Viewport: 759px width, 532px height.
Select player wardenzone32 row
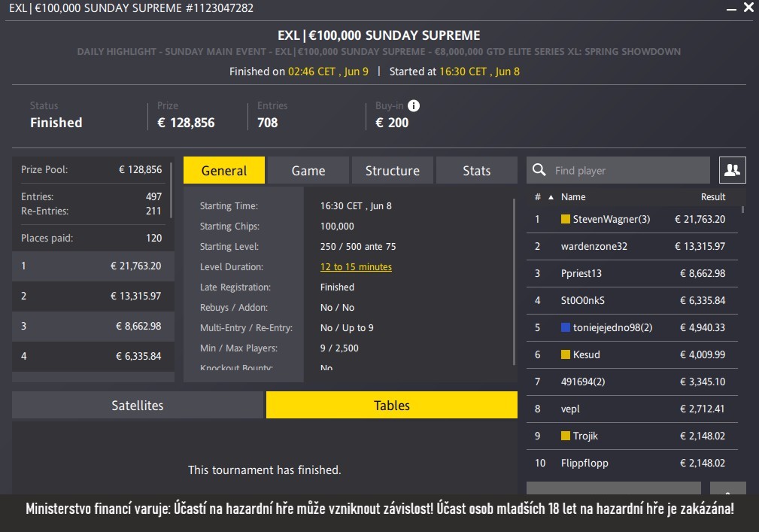pos(632,247)
